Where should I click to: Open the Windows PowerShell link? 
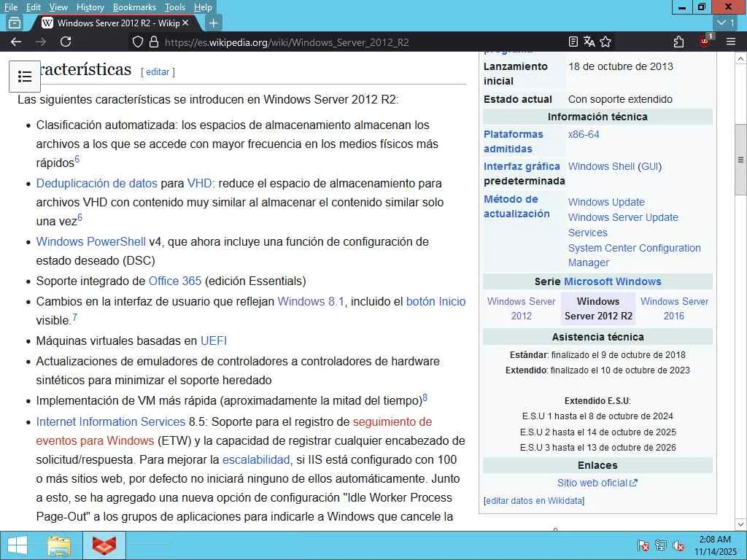(91, 241)
